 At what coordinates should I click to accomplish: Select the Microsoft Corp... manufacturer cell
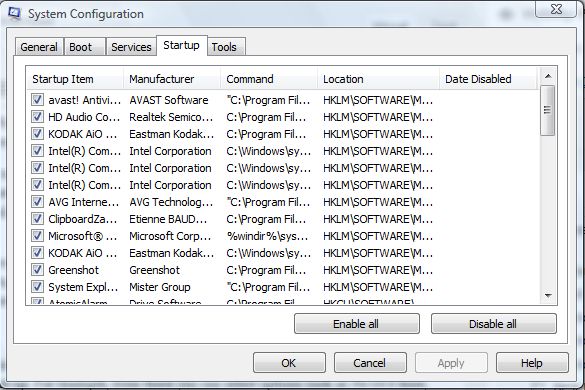170,236
